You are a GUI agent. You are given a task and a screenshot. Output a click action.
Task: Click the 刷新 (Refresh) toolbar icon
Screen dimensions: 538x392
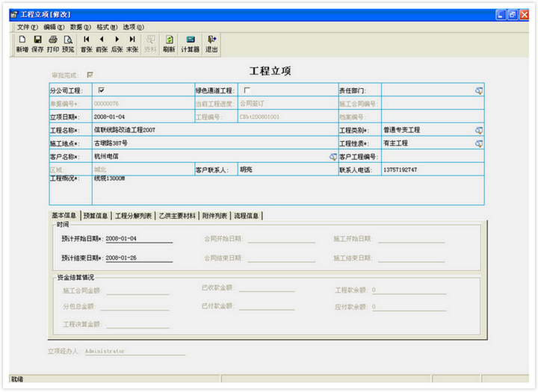(x=169, y=44)
